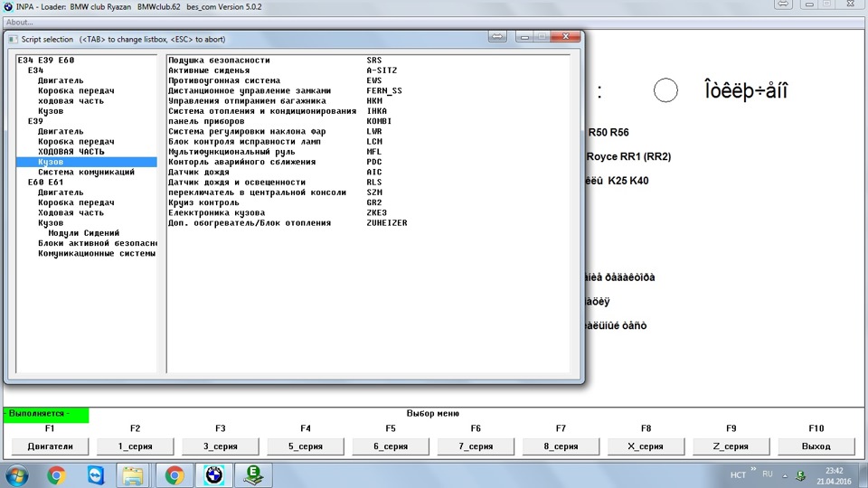Click the Windows Start orb

tap(16, 474)
